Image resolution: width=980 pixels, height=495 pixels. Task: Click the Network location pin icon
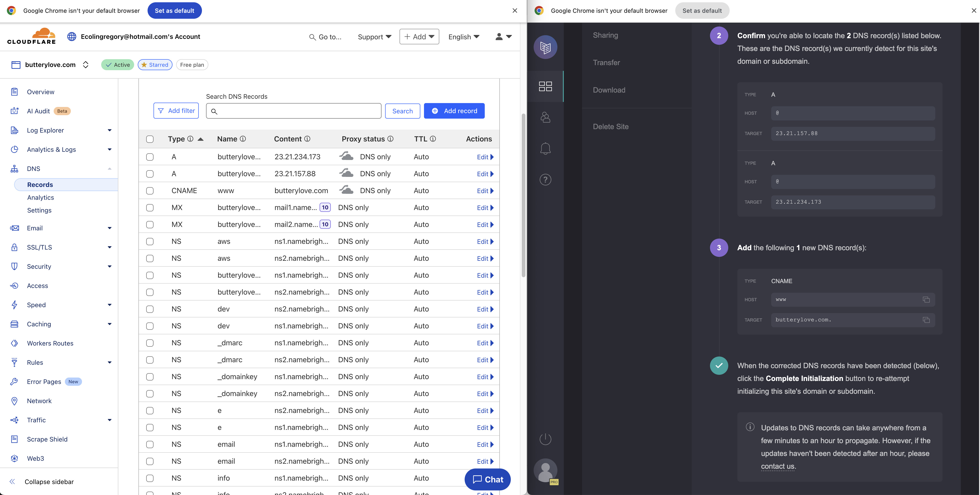click(x=14, y=401)
